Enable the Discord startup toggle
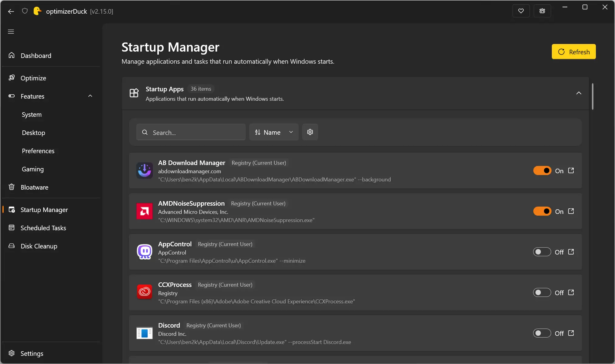 [542, 333]
